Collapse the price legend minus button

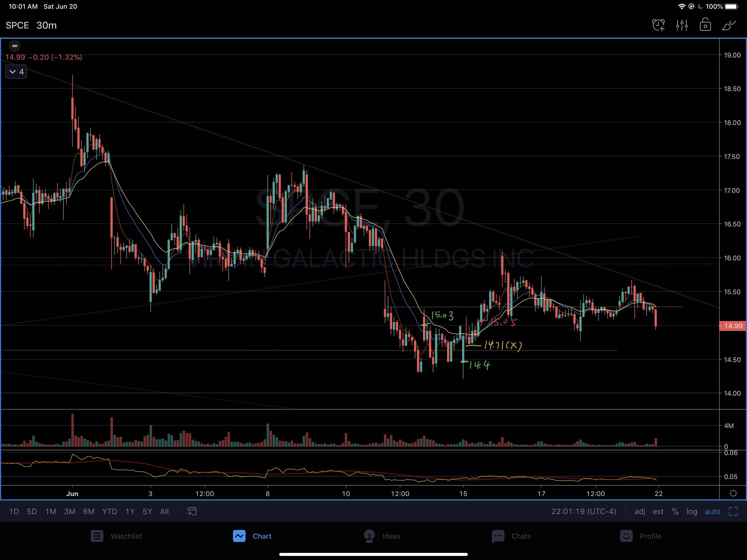point(14,46)
